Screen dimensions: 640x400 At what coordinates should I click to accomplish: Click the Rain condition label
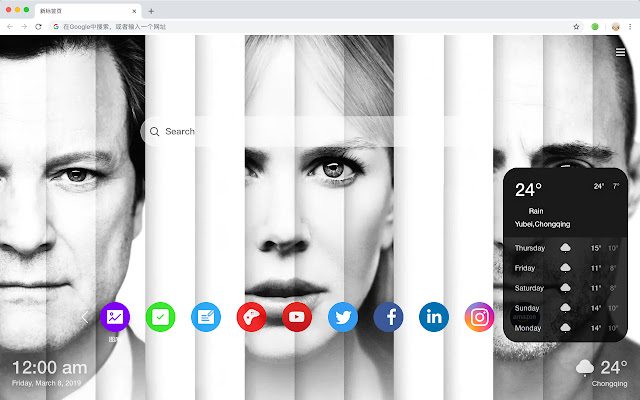tap(536, 211)
